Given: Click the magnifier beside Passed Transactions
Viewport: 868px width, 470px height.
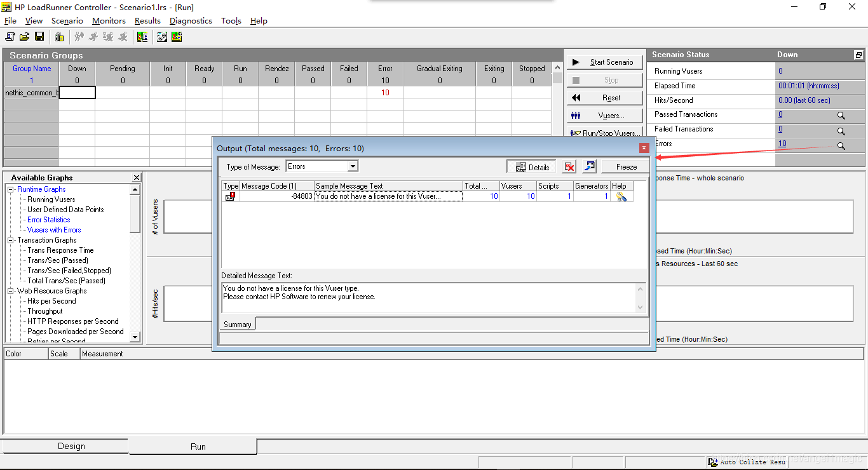Looking at the screenshot, I should coord(841,116).
